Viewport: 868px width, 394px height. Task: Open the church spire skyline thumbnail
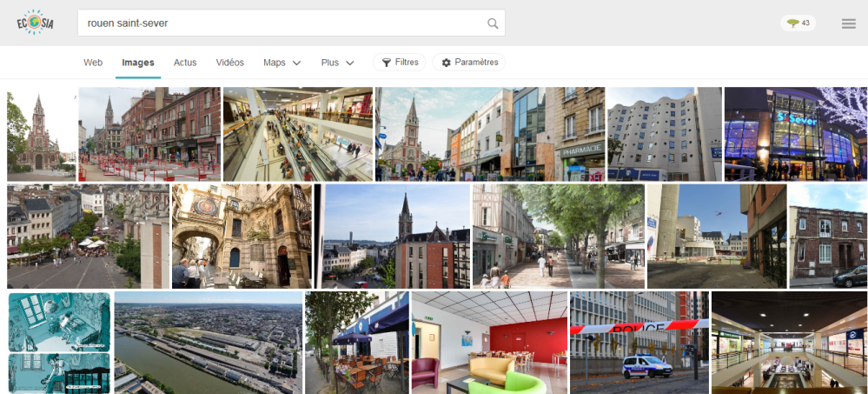392,237
